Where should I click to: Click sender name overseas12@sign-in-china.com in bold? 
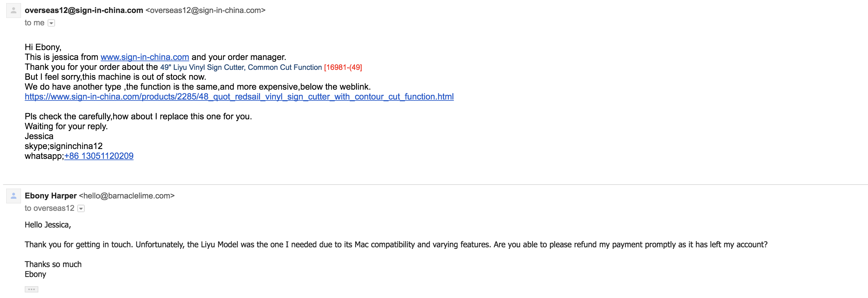click(84, 11)
